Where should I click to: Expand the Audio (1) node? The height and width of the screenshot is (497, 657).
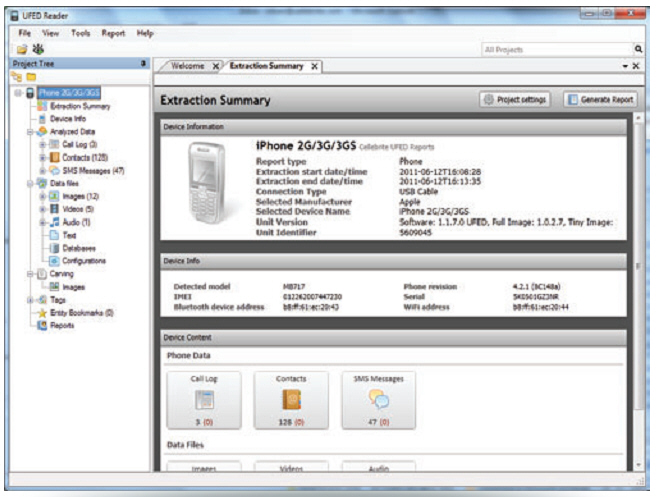coord(43,222)
